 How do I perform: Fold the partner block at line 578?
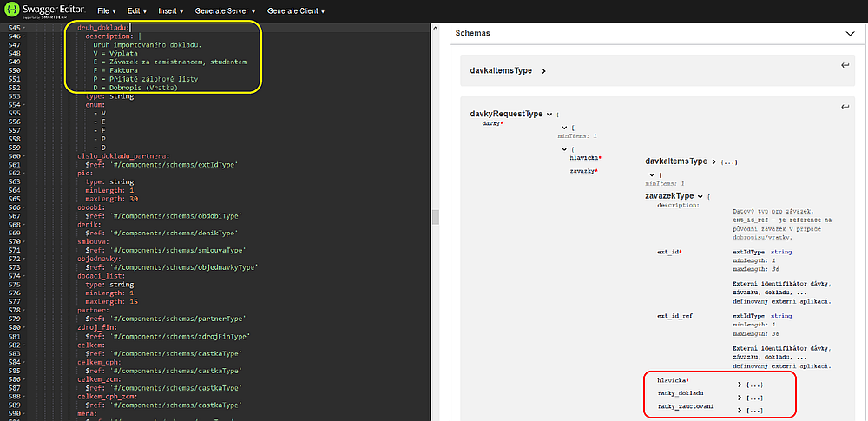click(24, 310)
